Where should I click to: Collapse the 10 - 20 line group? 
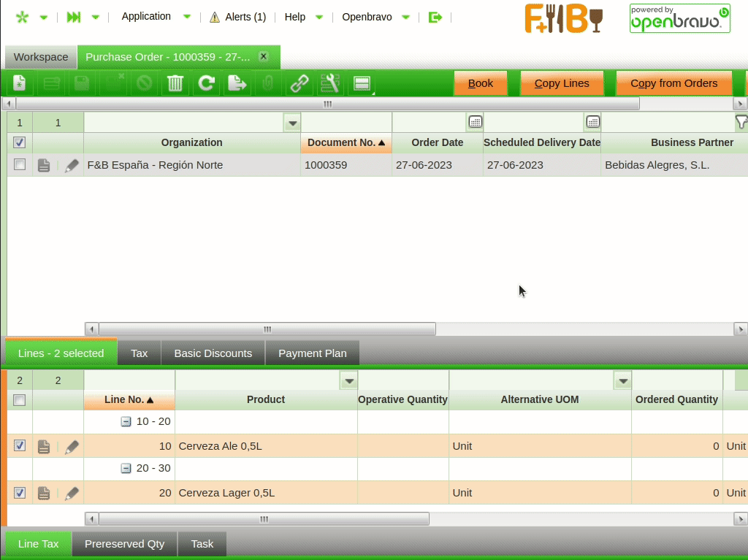[x=126, y=422]
